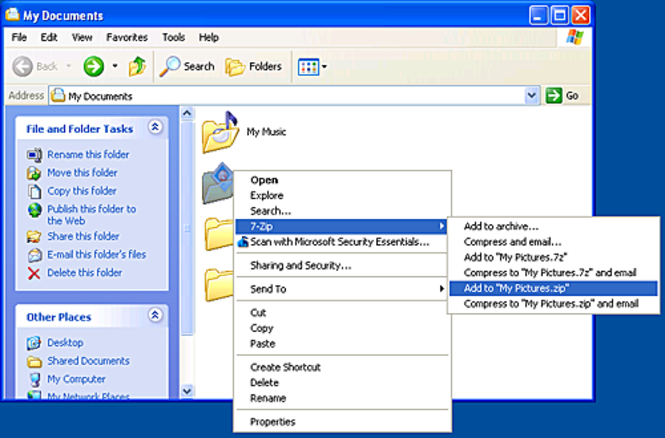The image size is (665, 438).
Task: Click the red Delete this folder icon
Action: pyautogui.click(x=35, y=273)
